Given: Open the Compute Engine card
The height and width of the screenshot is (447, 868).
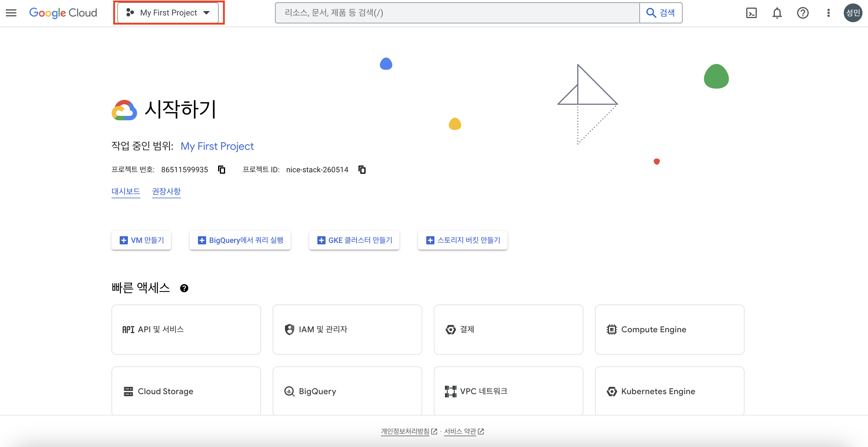Looking at the screenshot, I should click(x=669, y=329).
